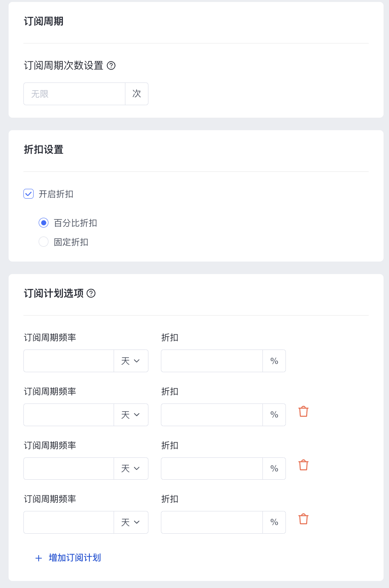Click help icon beside 订阅计划选项

click(x=91, y=293)
